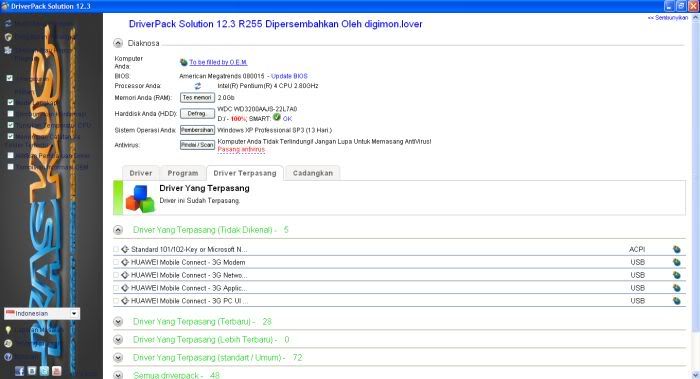
Task: Toggle the Temperatur CPU checkbox in sidebar
Action: click(x=11, y=125)
